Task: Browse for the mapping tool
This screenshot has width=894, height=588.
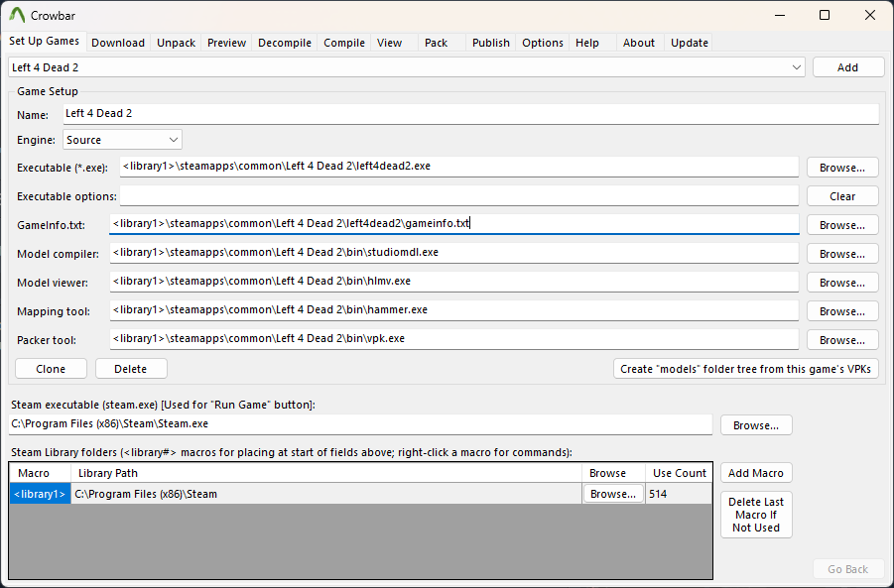Action: pyautogui.click(x=842, y=311)
